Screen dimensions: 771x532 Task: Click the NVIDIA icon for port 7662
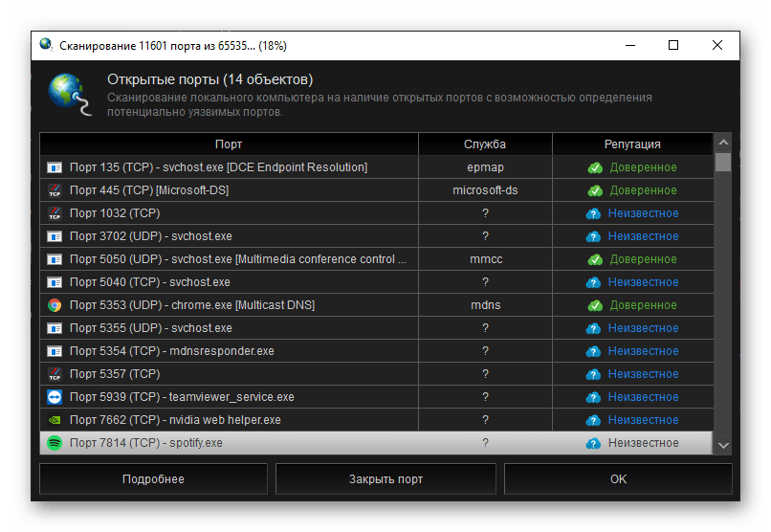coord(55,420)
